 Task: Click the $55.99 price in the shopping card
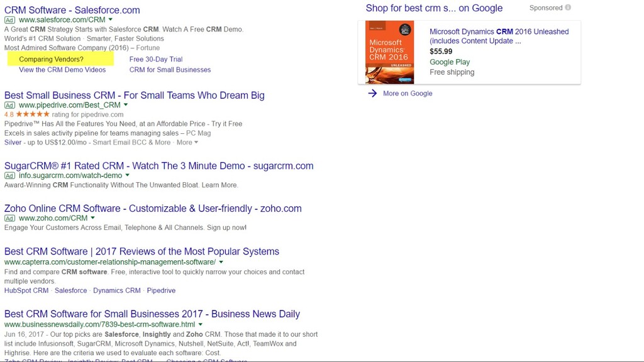[441, 52]
